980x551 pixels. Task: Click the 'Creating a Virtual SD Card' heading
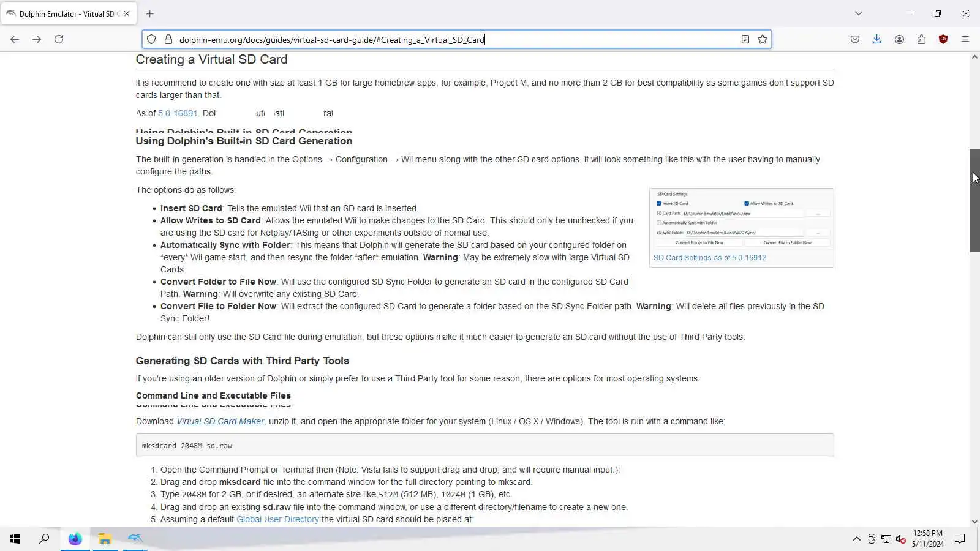211,59
